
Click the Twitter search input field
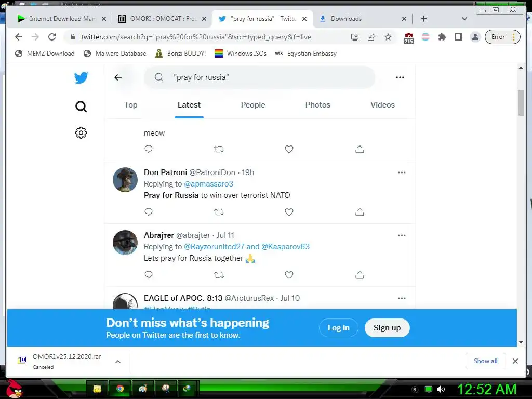pos(260,77)
